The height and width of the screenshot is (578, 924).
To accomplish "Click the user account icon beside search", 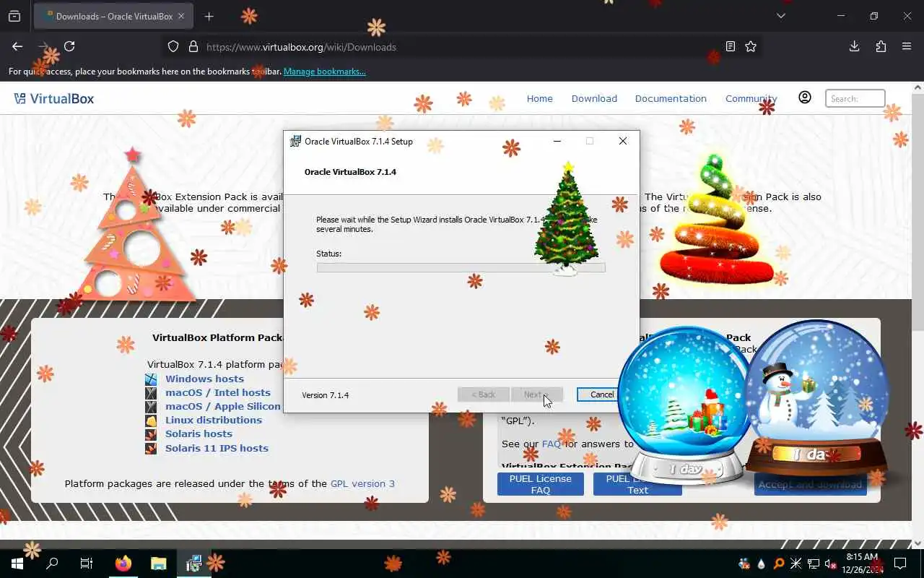I will click(805, 98).
